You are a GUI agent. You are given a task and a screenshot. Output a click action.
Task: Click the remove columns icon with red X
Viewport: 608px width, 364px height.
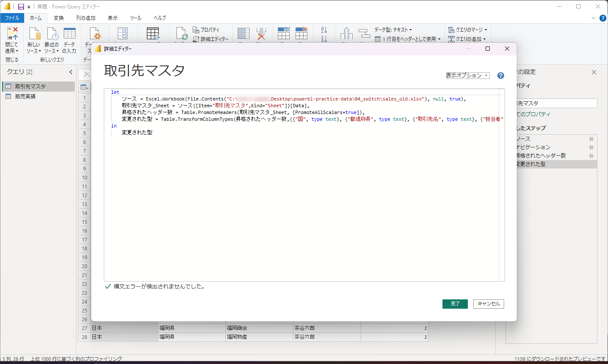[261, 34]
